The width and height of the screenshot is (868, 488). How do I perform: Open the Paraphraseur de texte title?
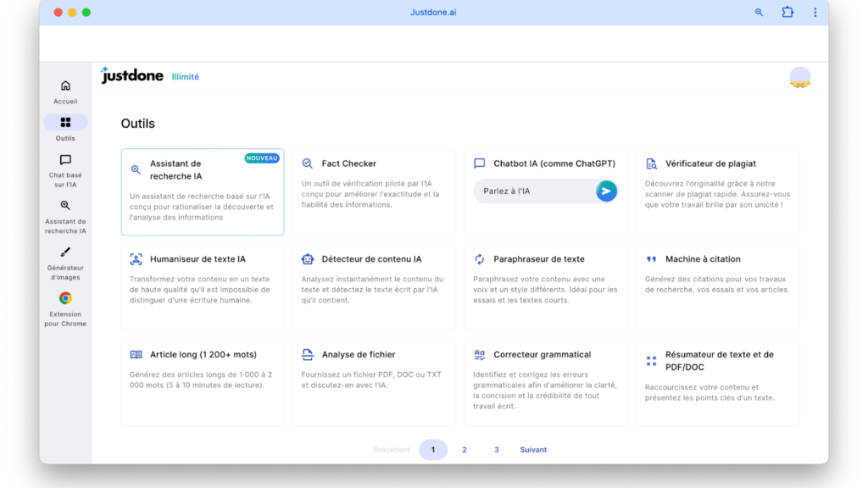point(538,259)
